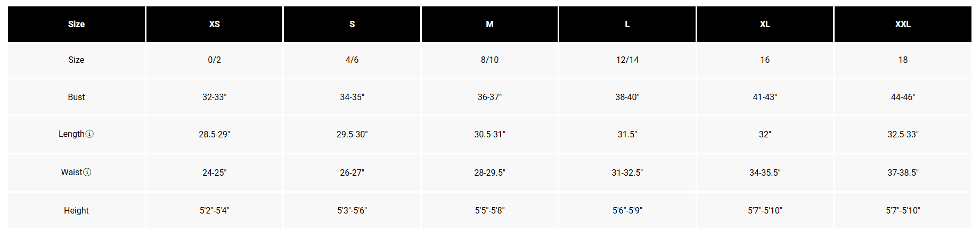This screenshot has width=980, height=238.
Task: Click the Waist row label text
Action: [x=71, y=172]
